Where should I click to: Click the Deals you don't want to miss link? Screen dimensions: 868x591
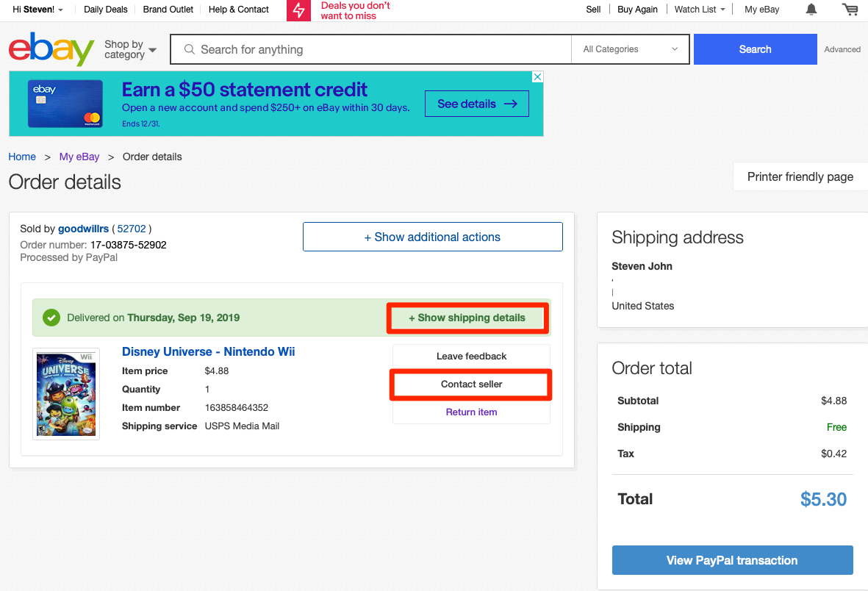point(355,10)
